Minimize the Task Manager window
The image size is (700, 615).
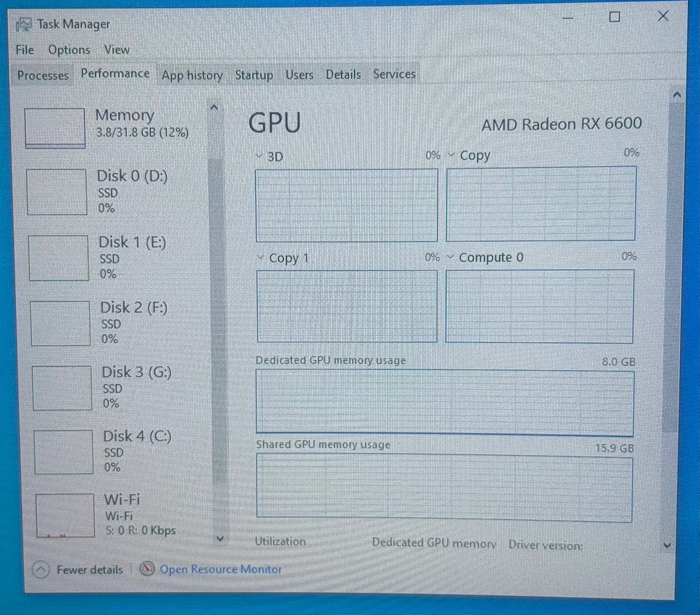point(568,18)
